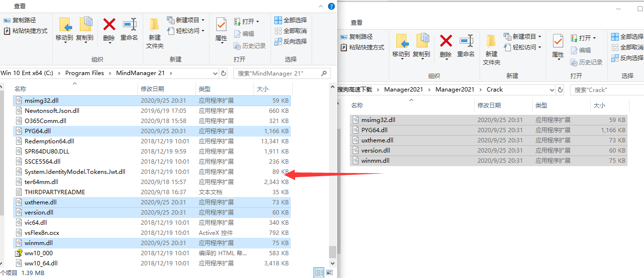Image resolution: width=644 pixels, height=278 pixels.
Task: Click 属性 icon in MindManager 21 window
Action: (221, 25)
